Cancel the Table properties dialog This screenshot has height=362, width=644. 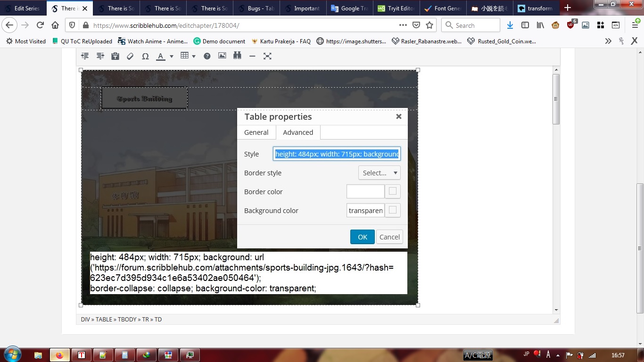point(389,237)
